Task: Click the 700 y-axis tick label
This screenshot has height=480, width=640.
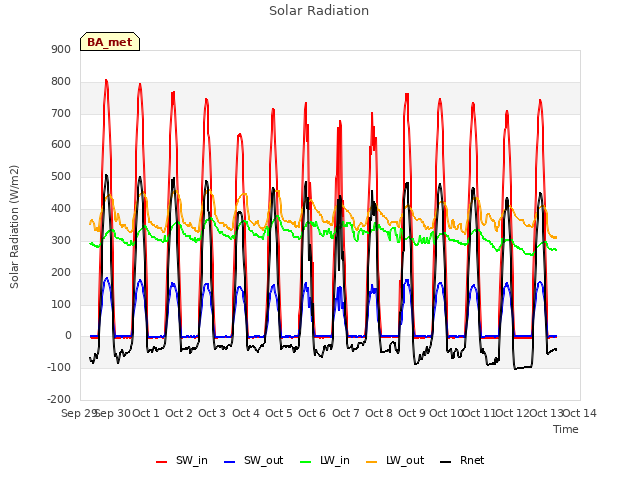Action: [61, 113]
